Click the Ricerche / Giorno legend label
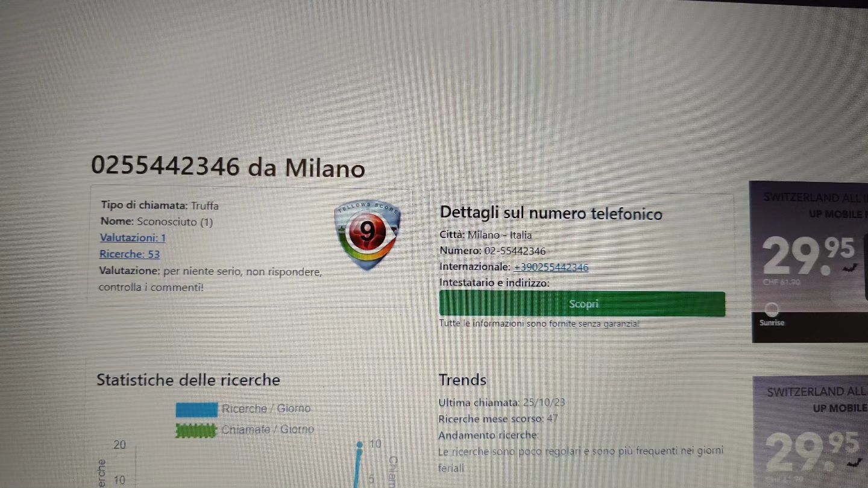Viewport: 868px width, 488px height. click(266, 408)
